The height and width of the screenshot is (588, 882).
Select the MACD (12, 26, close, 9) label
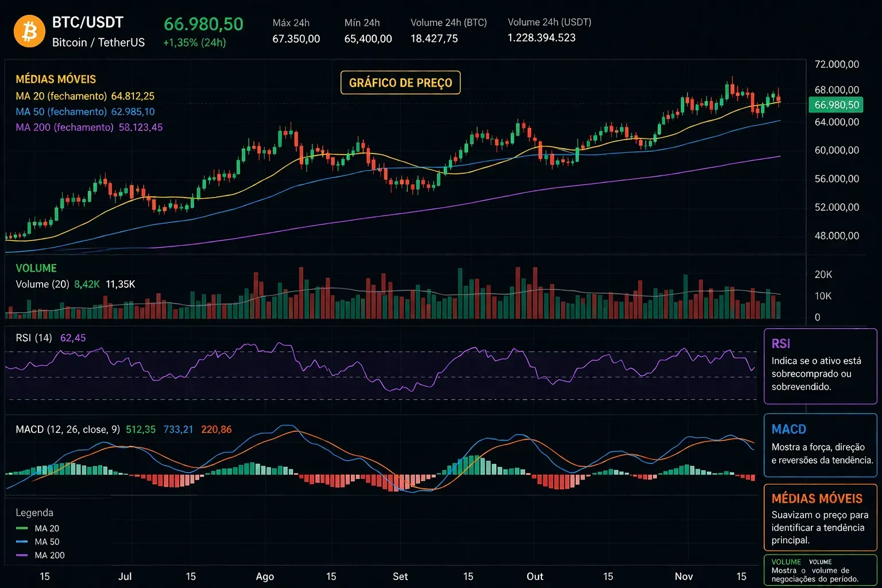(68, 430)
